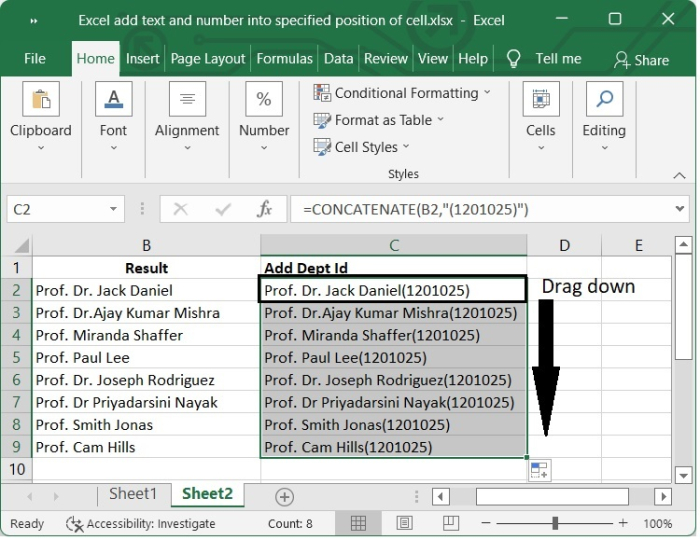The height and width of the screenshot is (540, 700).
Task: Switch to Page Layout view icon
Action: (x=404, y=523)
